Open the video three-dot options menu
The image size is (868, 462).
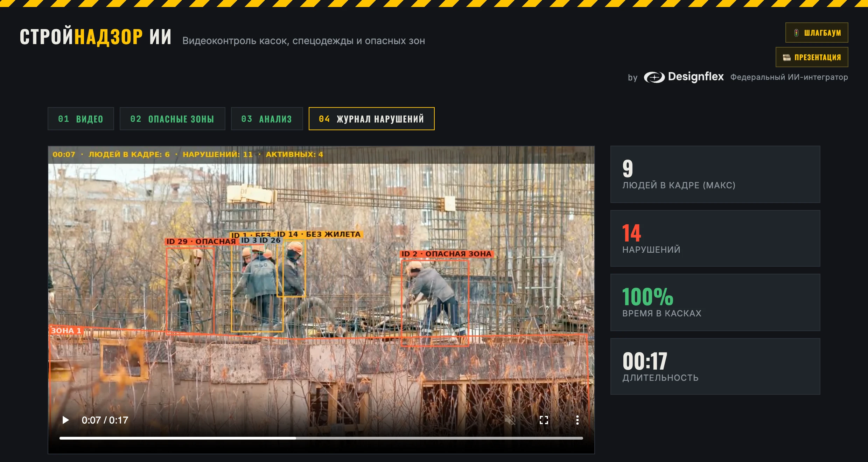point(577,420)
